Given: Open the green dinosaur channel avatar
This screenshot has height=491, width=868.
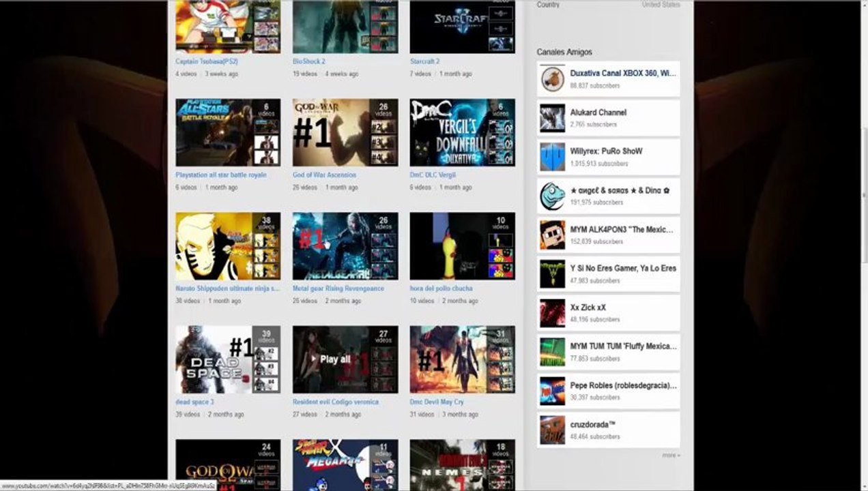Looking at the screenshot, I should click(x=553, y=196).
